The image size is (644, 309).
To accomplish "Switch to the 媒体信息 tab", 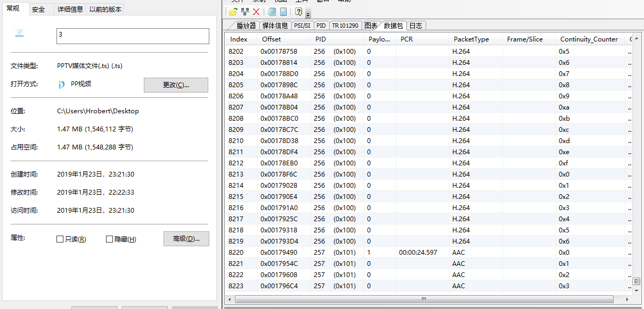I will [x=275, y=26].
